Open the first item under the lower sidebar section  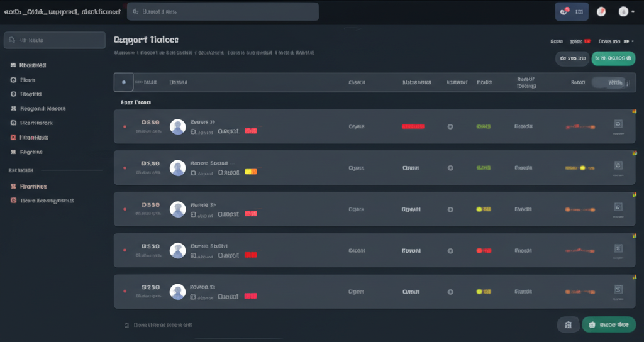pyautogui.click(x=28, y=186)
